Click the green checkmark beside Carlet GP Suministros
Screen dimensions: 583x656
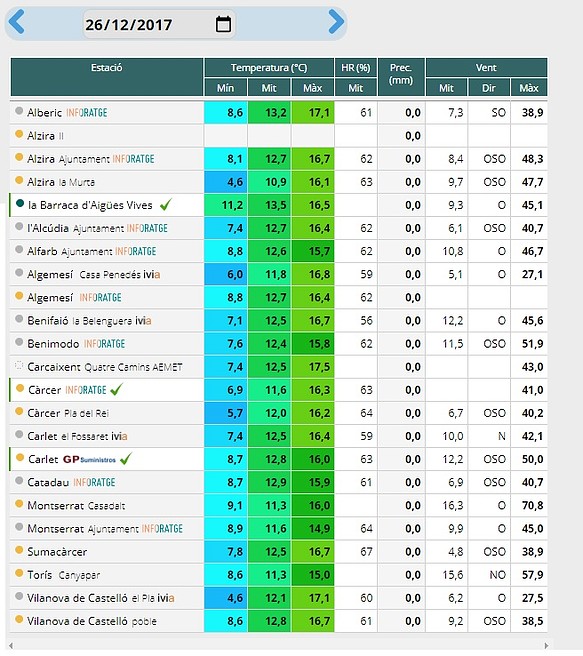tap(125, 459)
